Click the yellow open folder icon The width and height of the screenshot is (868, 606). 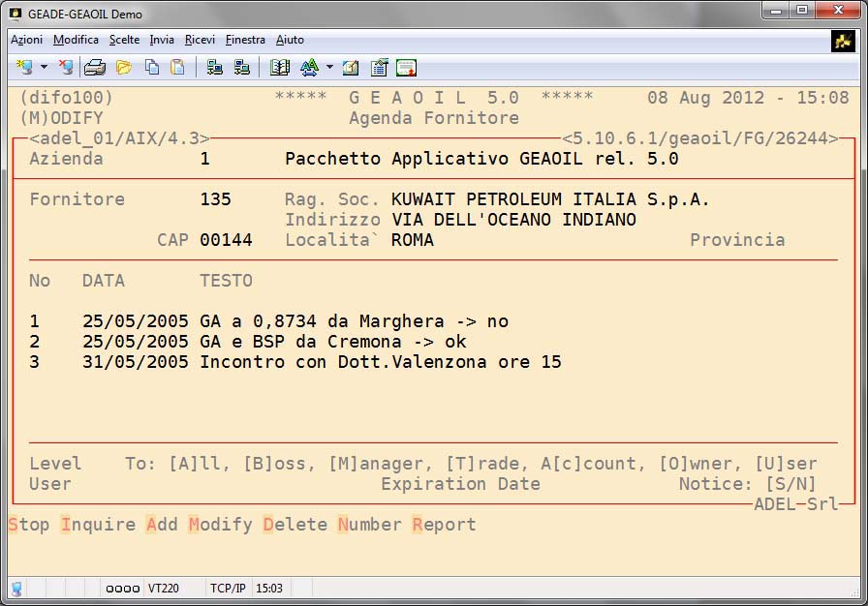123,67
